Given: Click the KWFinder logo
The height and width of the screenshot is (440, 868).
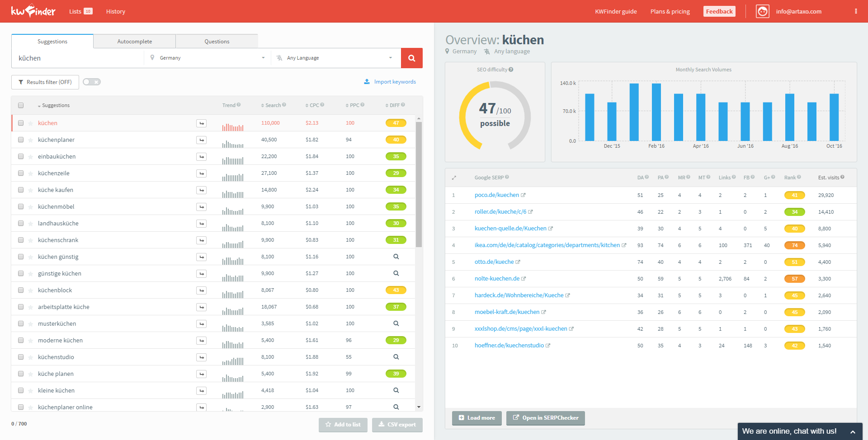Looking at the screenshot, I should [x=33, y=11].
